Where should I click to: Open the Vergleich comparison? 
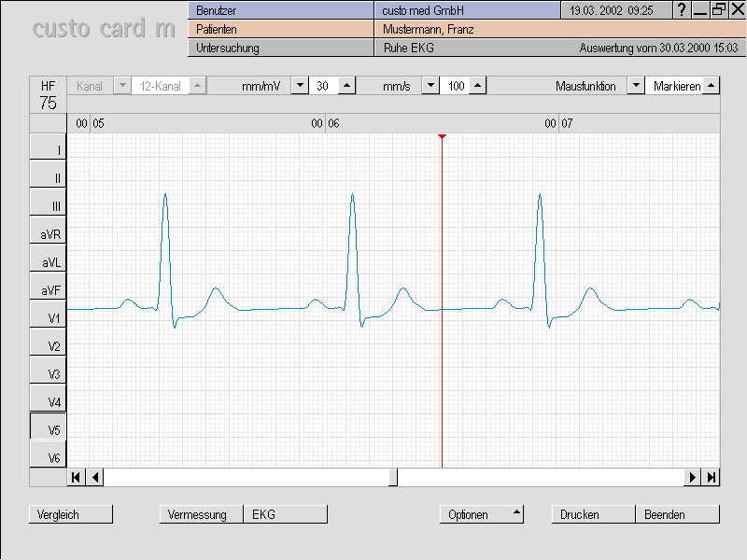[71, 514]
